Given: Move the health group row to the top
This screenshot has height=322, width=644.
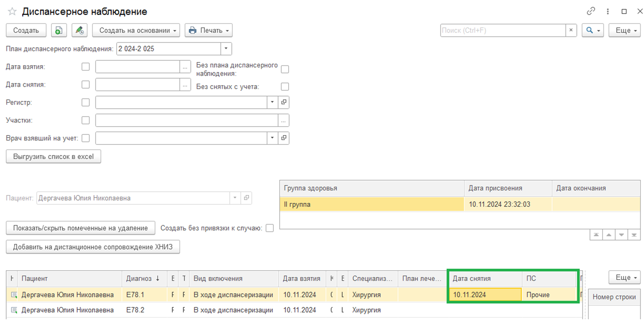Looking at the screenshot, I should (x=596, y=235).
